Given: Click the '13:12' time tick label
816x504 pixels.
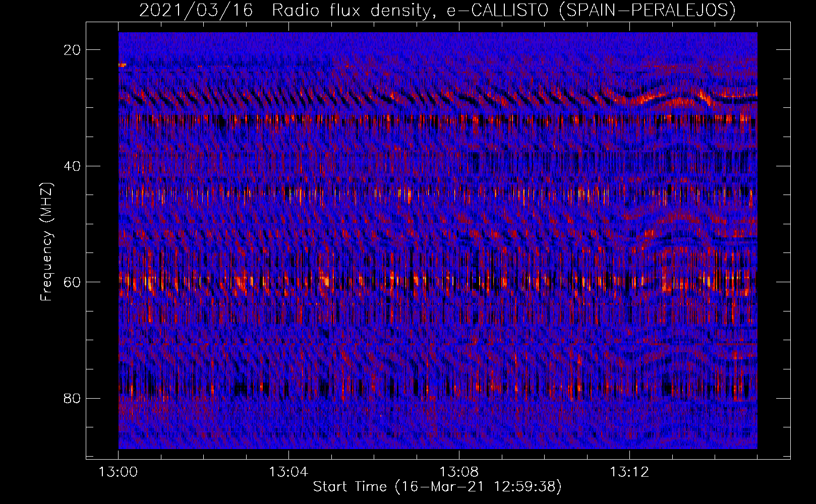Looking at the screenshot, I should pyautogui.click(x=629, y=472).
